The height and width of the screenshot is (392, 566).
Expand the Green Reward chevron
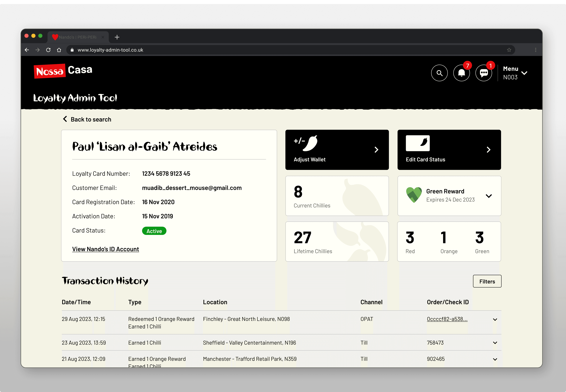489,196
